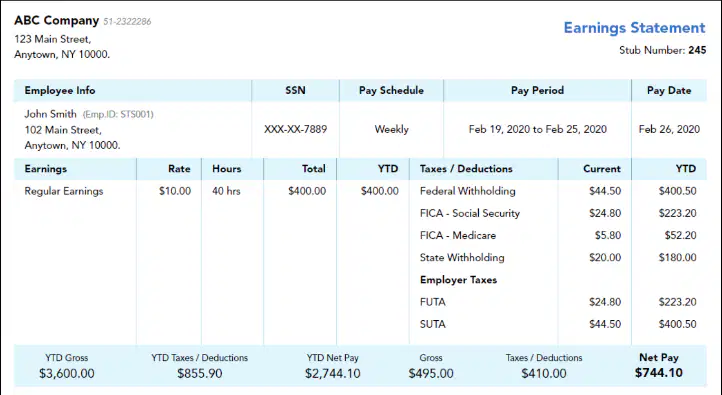
Task: Select the Regular Earnings row label
Action: click(64, 191)
